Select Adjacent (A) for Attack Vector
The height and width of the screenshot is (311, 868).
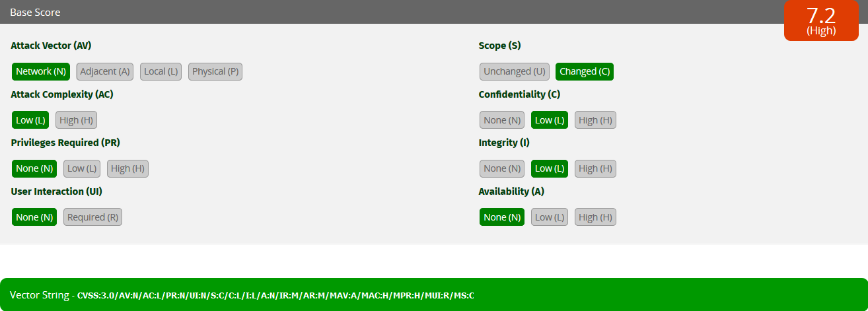pyautogui.click(x=106, y=71)
